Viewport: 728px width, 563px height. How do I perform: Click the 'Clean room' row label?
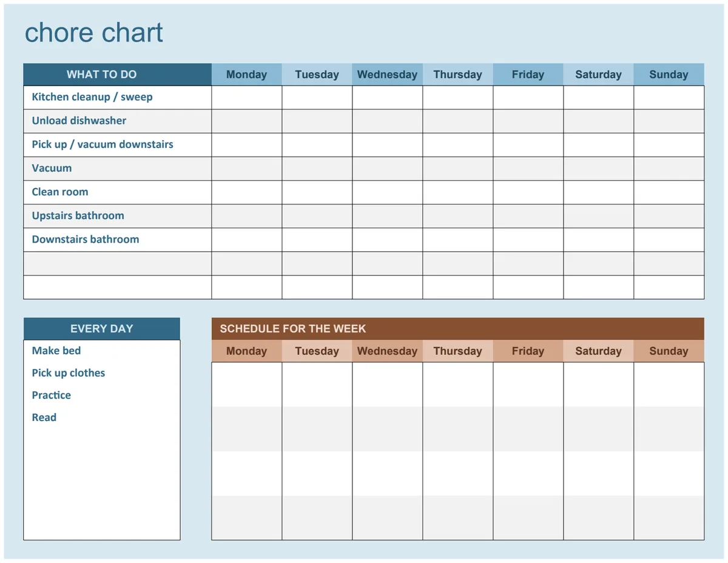(x=60, y=192)
